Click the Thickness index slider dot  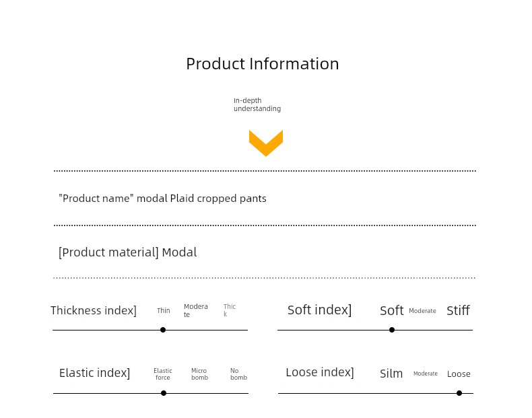pyautogui.click(x=163, y=330)
